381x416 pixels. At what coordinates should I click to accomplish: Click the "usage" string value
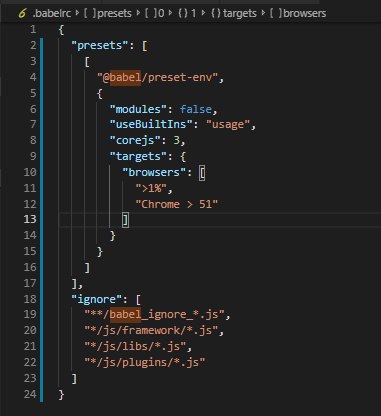[x=228, y=124]
